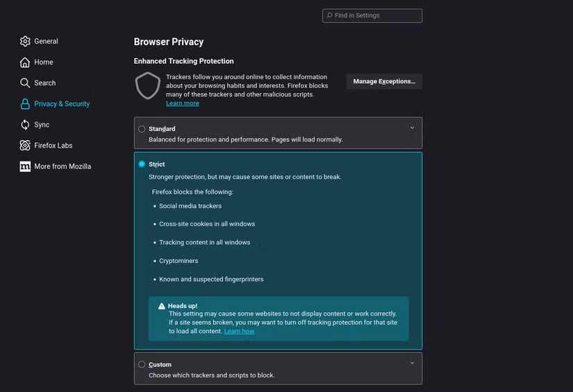Select the Custom protection radio button

tap(142, 364)
